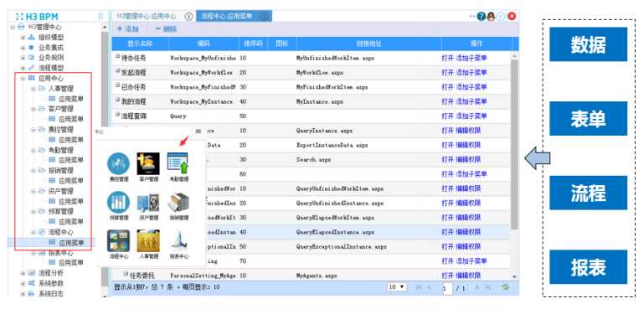
Task: Close the 流程中心-应用菜单 tab
Action: [265, 17]
